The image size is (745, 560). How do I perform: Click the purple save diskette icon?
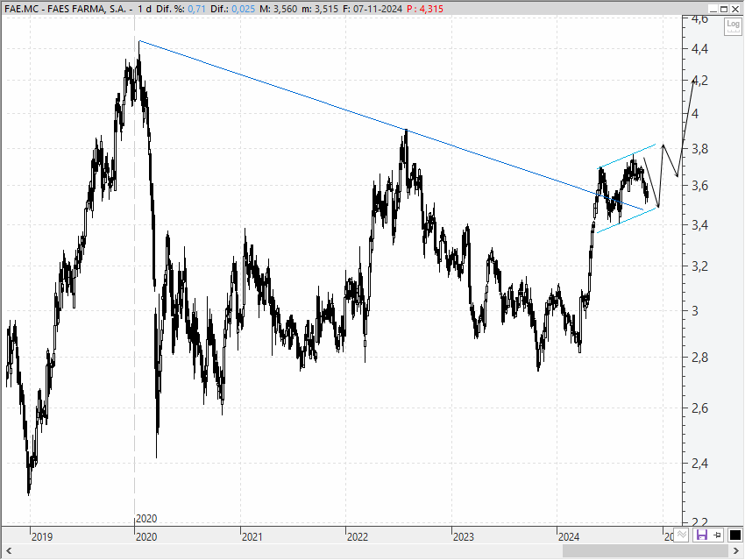(x=702, y=535)
